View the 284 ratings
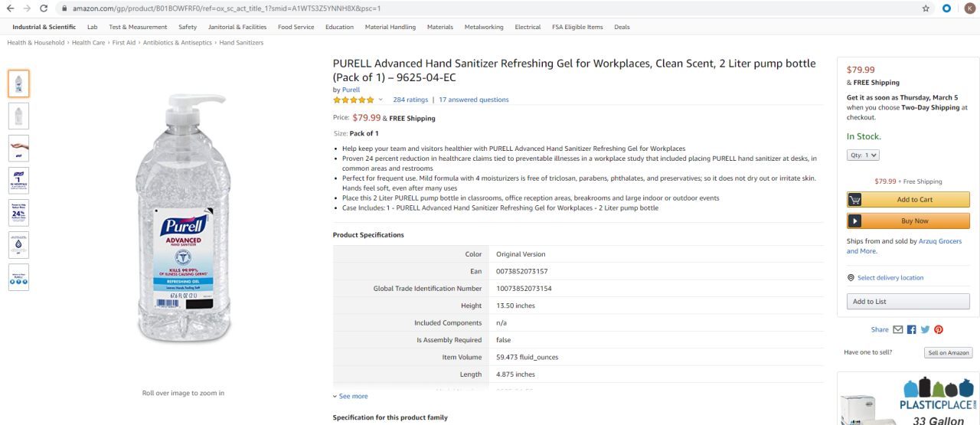 410,100
